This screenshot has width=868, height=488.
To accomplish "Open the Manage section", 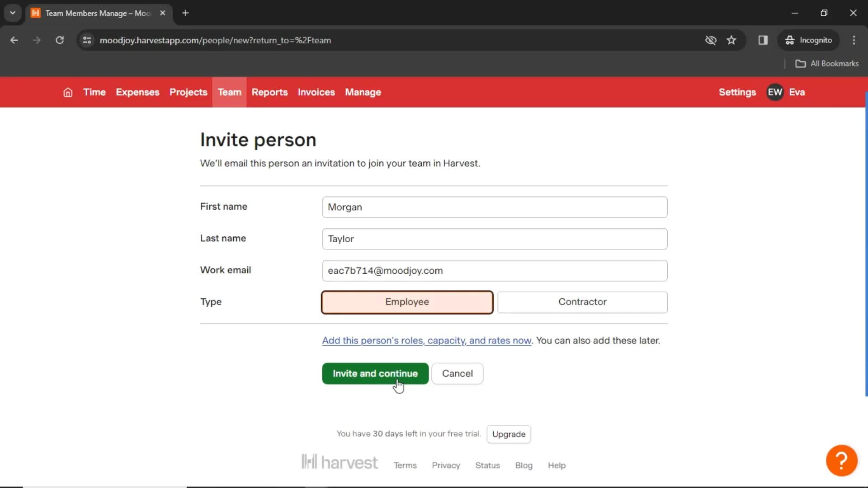I will tap(363, 92).
